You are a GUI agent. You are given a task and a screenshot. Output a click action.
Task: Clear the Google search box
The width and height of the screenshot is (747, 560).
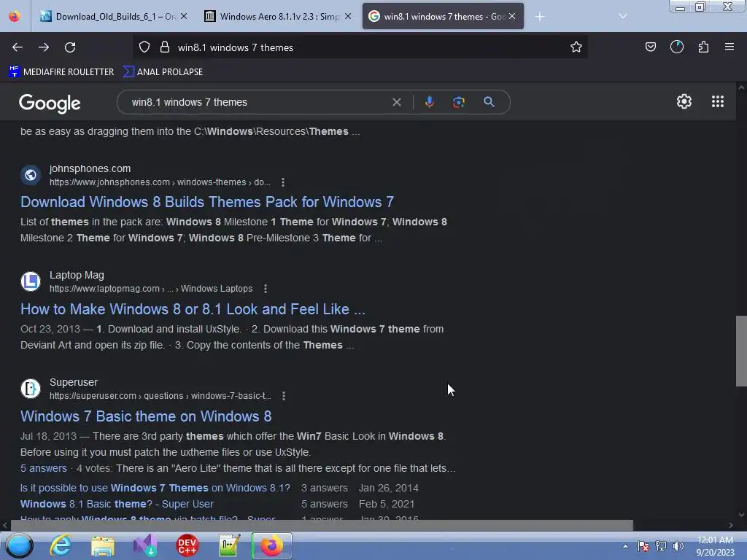[x=396, y=102]
